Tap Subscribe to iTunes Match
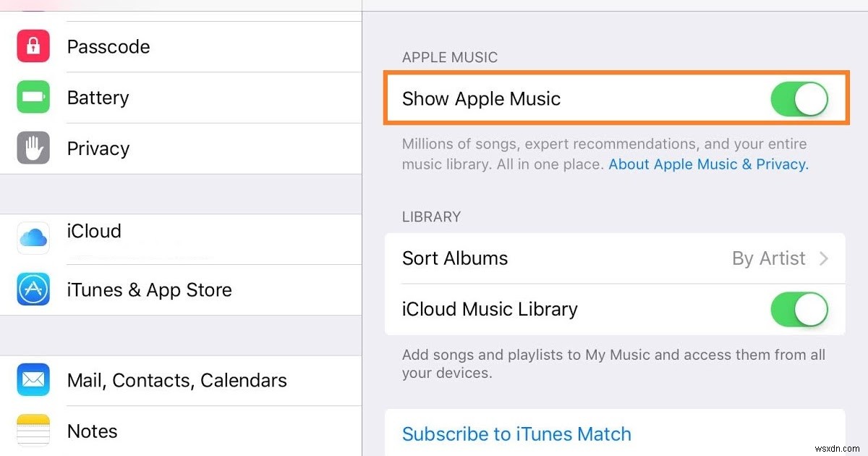Image resolution: width=868 pixels, height=456 pixels. pyautogui.click(x=516, y=434)
